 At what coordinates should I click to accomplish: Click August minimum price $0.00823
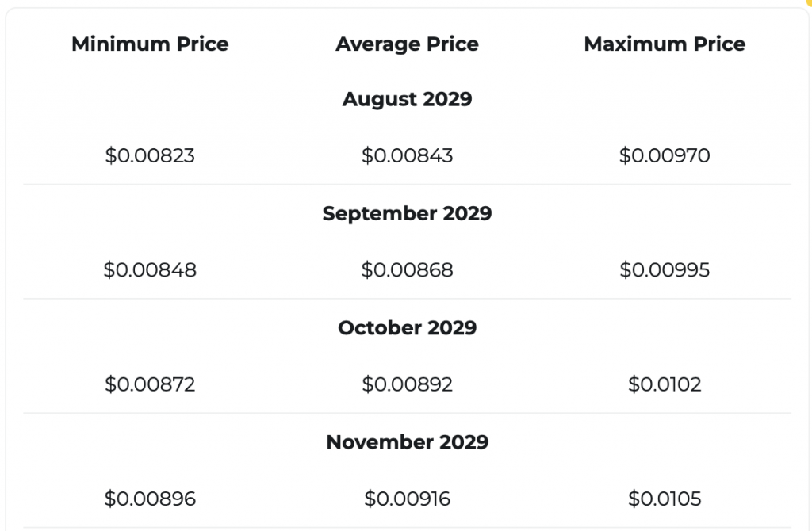pyautogui.click(x=150, y=155)
